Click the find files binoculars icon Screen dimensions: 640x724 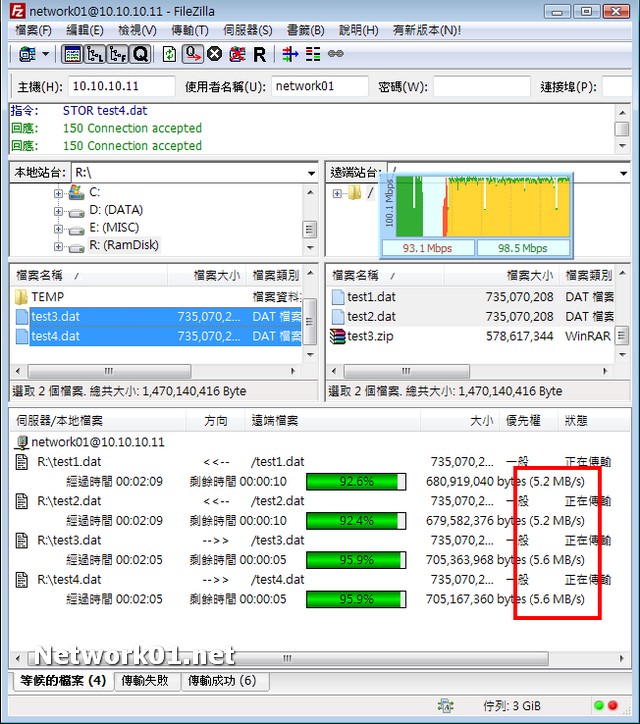[x=336, y=54]
